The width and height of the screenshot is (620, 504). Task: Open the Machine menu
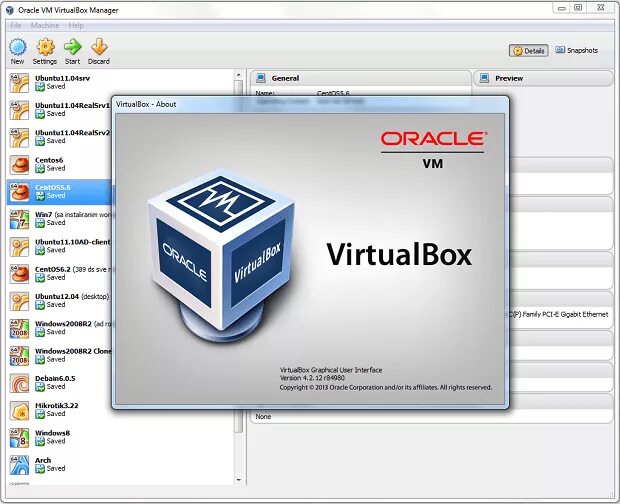pyautogui.click(x=45, y=25)
